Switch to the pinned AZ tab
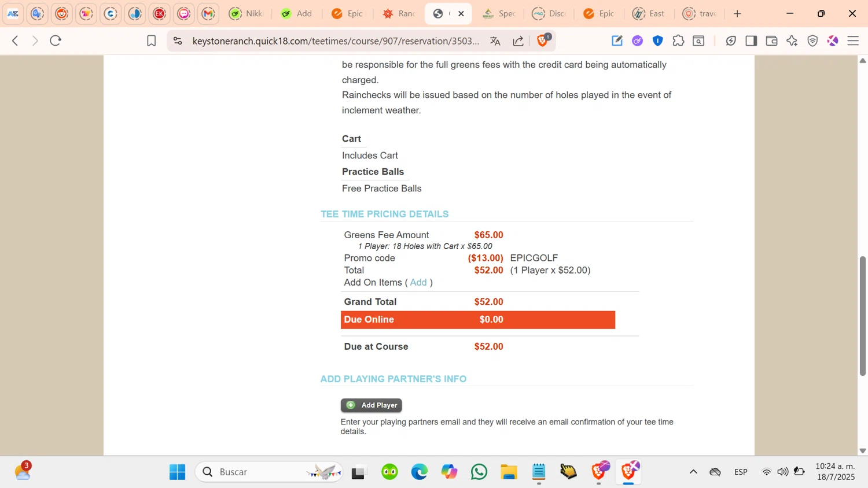Screen dimensions: 868x488 tap(13, 13)
